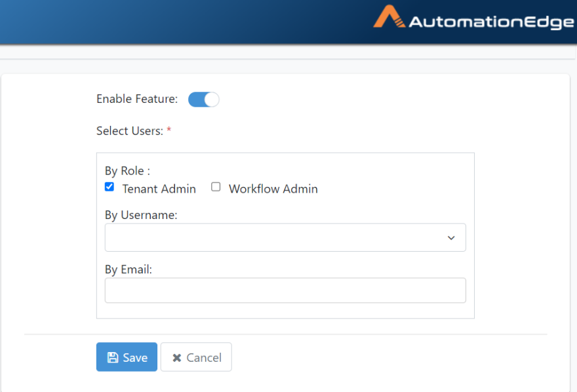The height and width of the screenshot is (392, 577).
Task: Open the By Username dropdown list
Action: (x=285, y=237)
